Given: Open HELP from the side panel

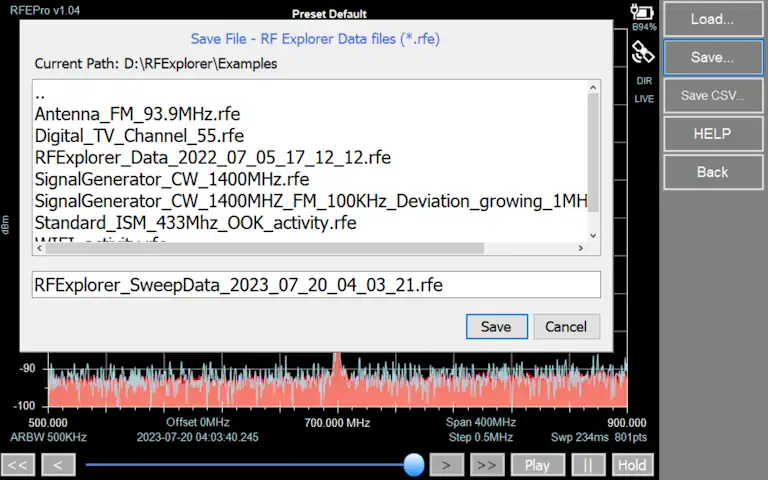Looking at the screenshot, I should click(x=712, y=134).
